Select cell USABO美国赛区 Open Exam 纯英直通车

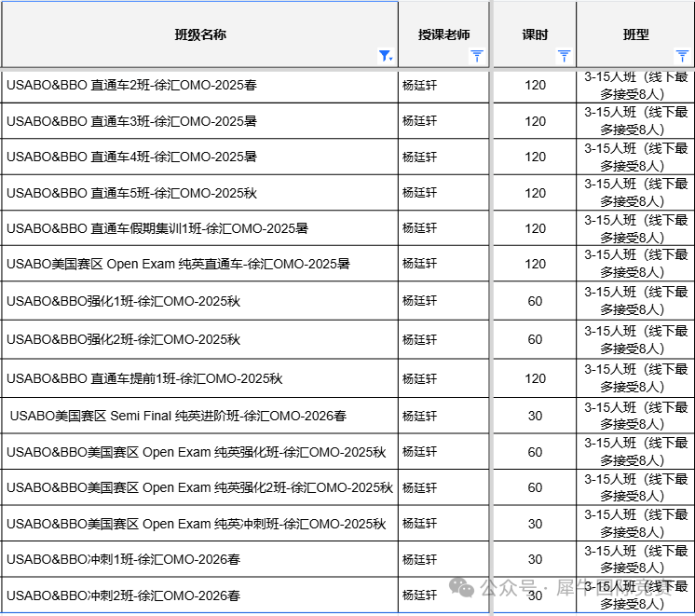point(200,264)
